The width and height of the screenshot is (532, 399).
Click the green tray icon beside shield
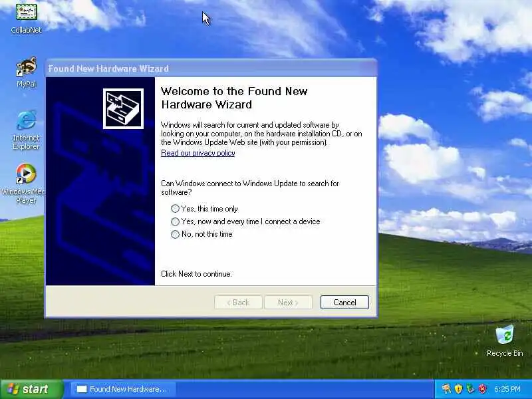470,388
